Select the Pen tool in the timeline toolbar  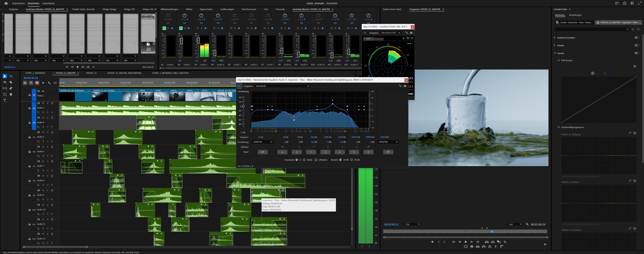11,88
